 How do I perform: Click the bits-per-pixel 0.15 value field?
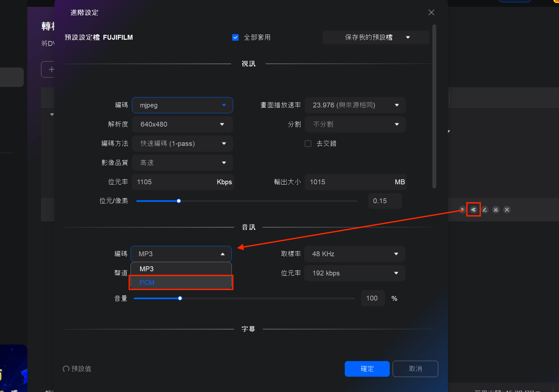[385, 201]
